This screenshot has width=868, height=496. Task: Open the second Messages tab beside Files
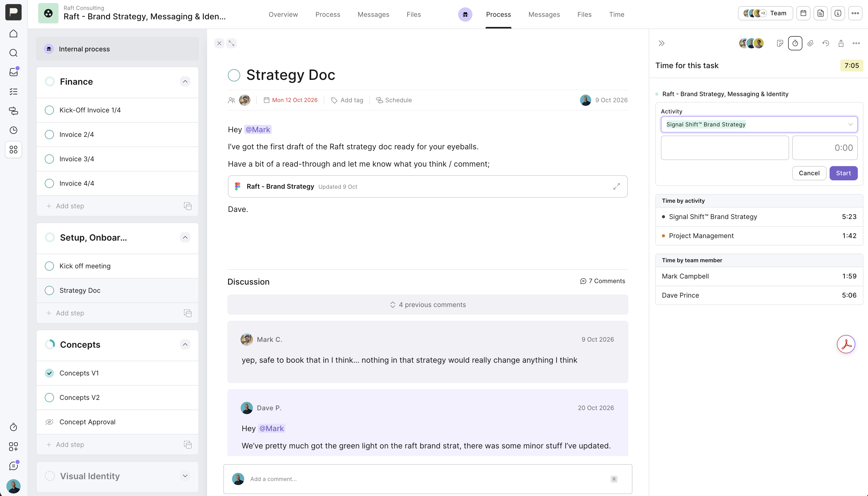point(544,14)
